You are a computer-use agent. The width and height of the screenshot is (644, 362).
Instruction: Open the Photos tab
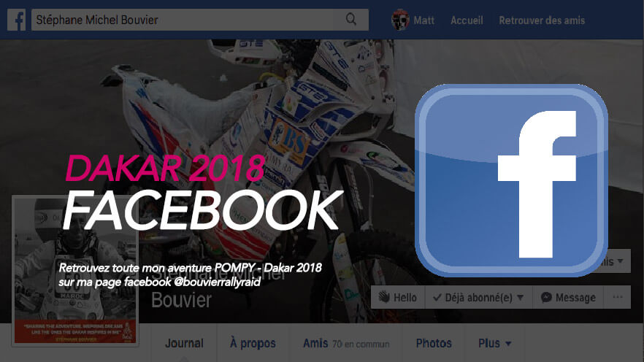pos(434,343)
